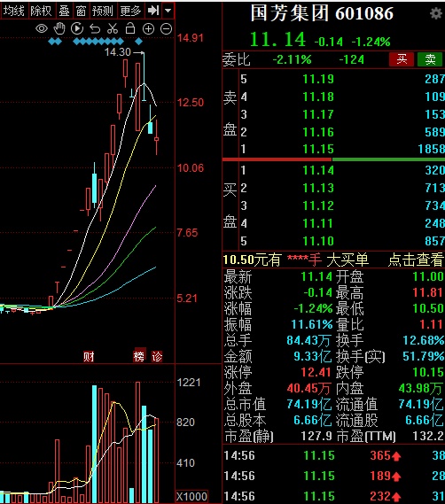Click the arrow-to-bar expand icon
The width and height of the screenshot is (445, 504).
click(153, 11)
